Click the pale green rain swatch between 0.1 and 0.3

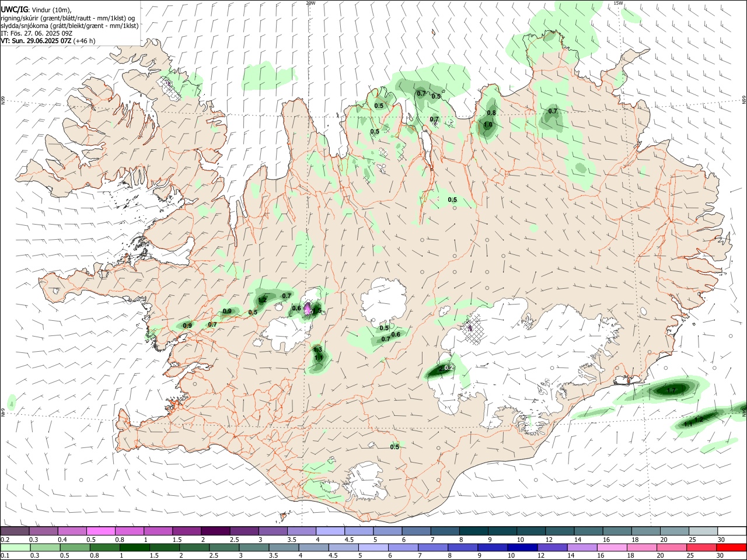15,547
